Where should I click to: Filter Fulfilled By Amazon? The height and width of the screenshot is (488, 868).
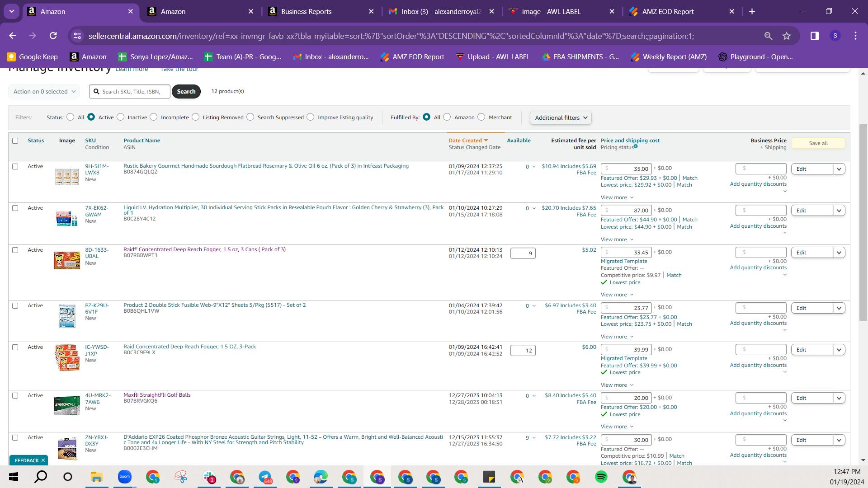pyautogui.click(x=447, y=117)
